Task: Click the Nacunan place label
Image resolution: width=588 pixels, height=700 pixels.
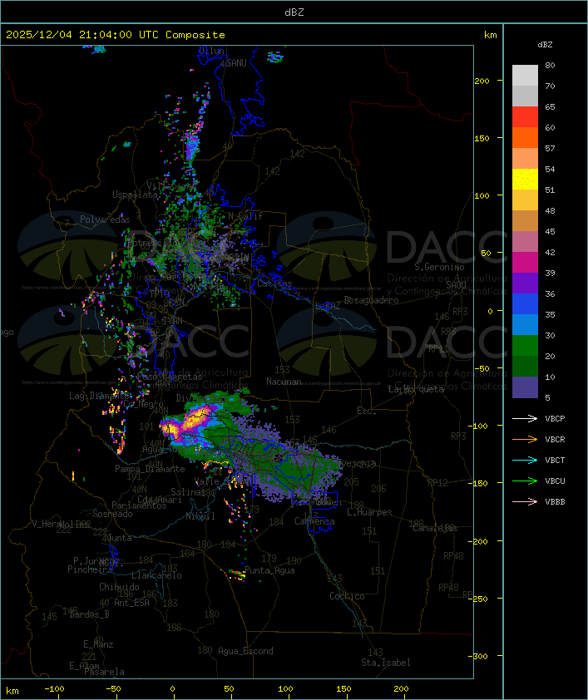Action: (284, 382)
